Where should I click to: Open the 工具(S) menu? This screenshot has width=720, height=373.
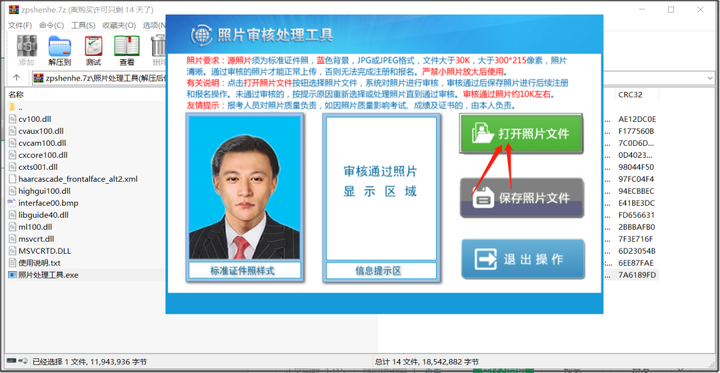(x=83, y=25)
